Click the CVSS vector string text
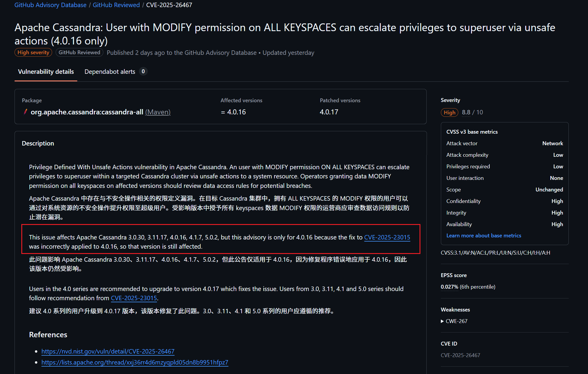Viewport: 588px width, 374px height. click(x=495, y=253)
